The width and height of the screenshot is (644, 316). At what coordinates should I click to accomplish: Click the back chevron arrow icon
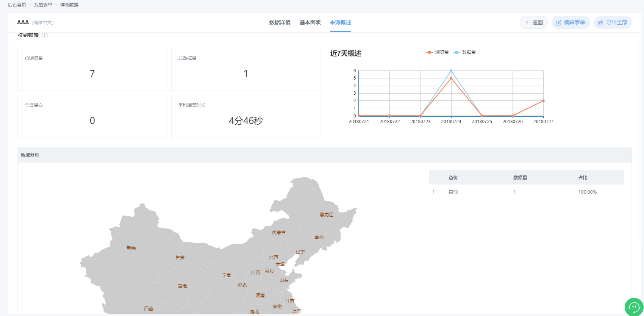[x=527, y=23]
